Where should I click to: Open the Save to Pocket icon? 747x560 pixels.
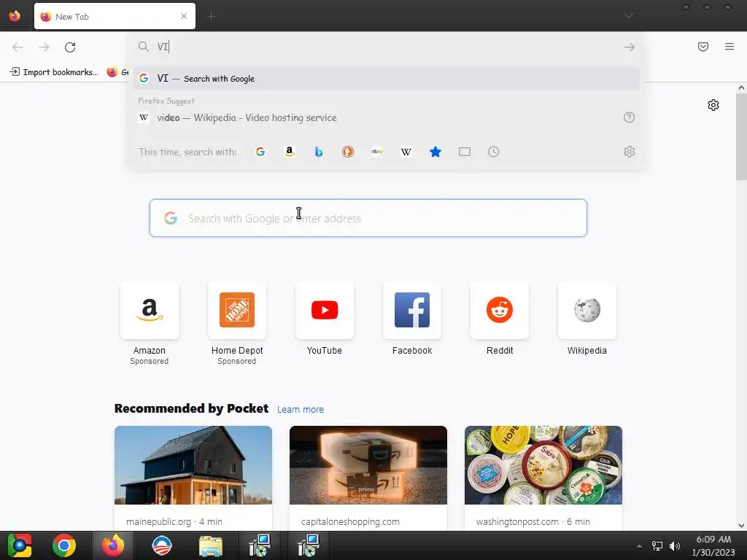coord(703,47)
